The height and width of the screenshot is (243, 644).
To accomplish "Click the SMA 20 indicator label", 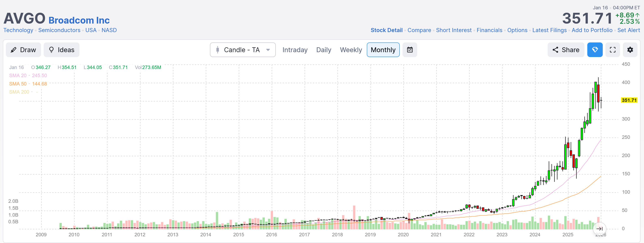I will coord(18,76).
